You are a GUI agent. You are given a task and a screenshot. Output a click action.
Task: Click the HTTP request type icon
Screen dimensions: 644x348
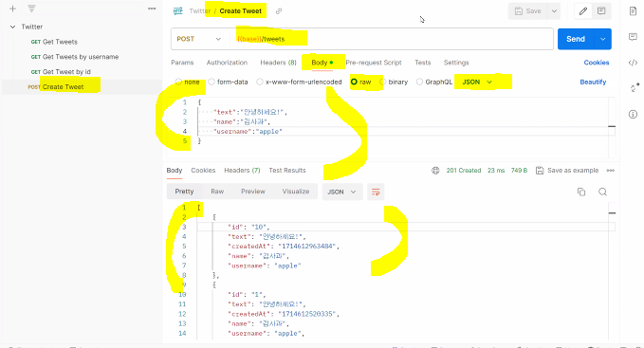[178, 11]
